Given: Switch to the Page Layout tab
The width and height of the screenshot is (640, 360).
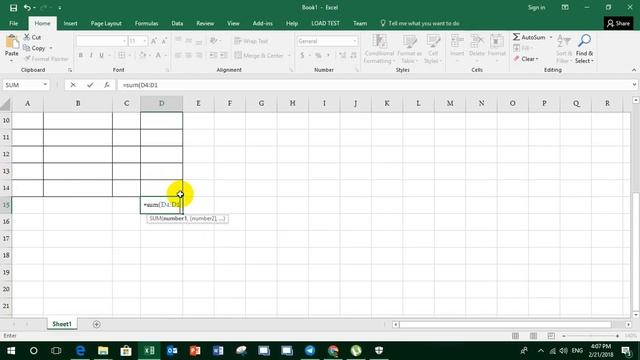Looking at the screenshot, I should [x=106, y=23].
